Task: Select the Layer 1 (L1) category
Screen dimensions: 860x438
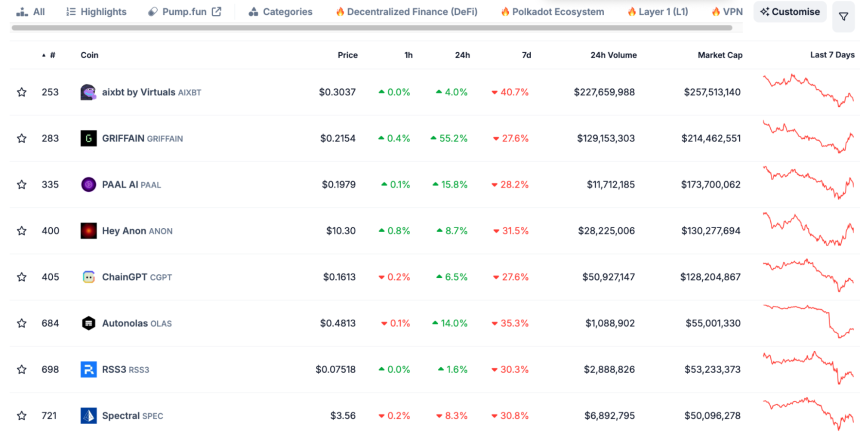Action: pos(658,12)
